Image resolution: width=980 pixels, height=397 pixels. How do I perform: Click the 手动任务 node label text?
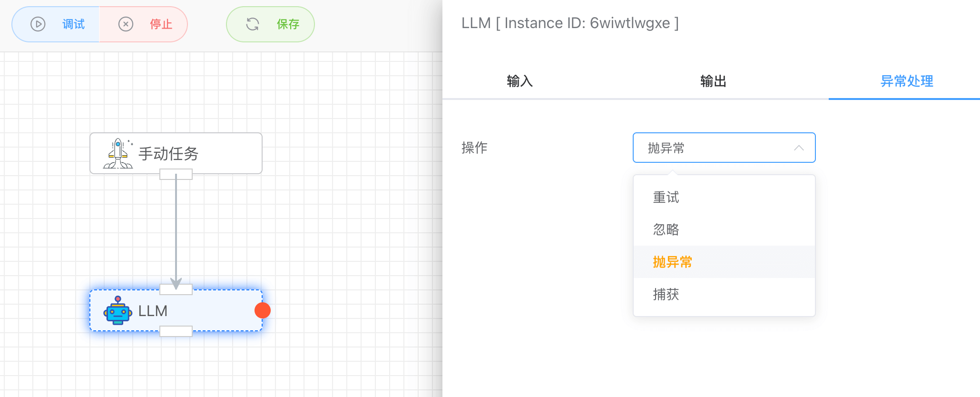168,154
